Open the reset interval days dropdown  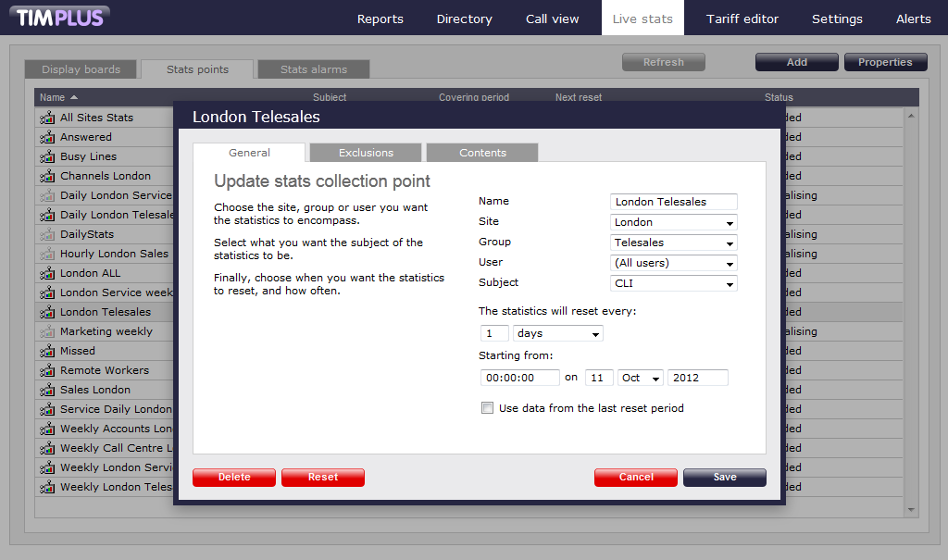pos(557,333)
